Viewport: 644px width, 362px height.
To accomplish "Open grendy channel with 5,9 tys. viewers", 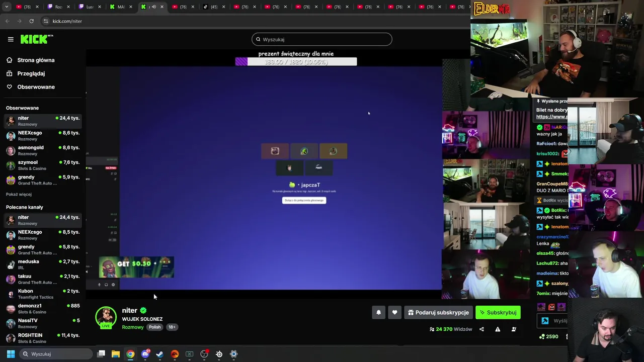I will [x=43, y=180].
